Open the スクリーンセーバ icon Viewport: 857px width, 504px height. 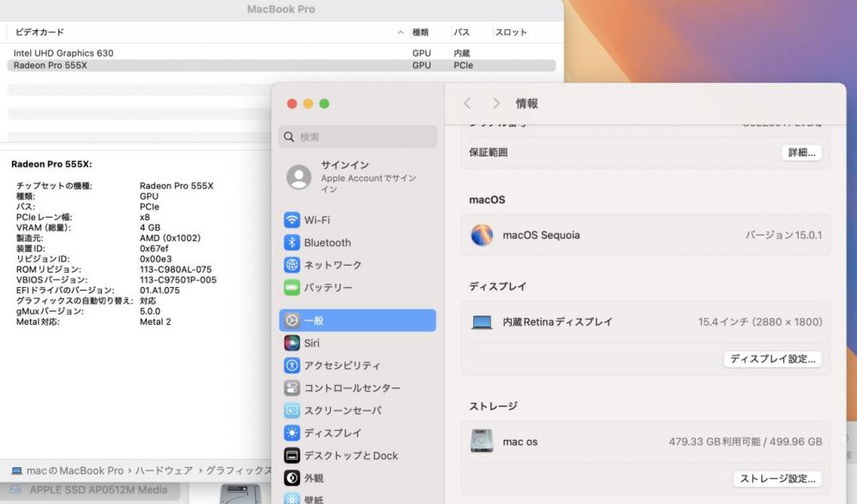292,411
